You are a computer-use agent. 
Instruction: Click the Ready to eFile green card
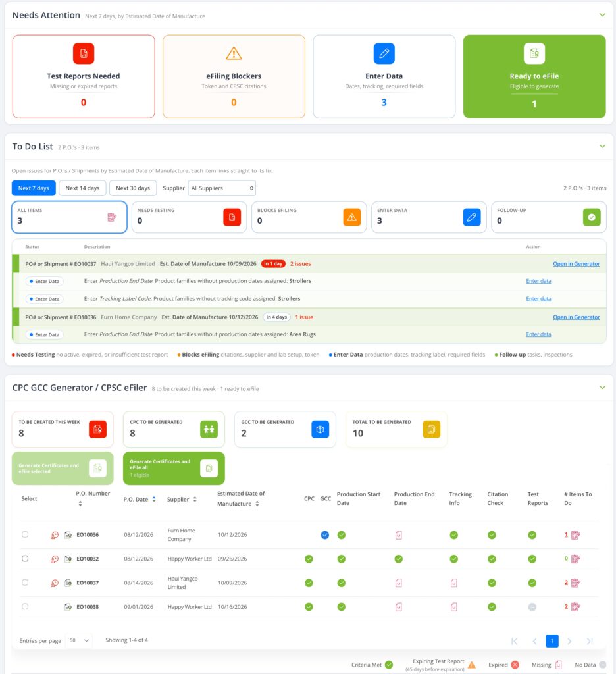coord(534,76)
